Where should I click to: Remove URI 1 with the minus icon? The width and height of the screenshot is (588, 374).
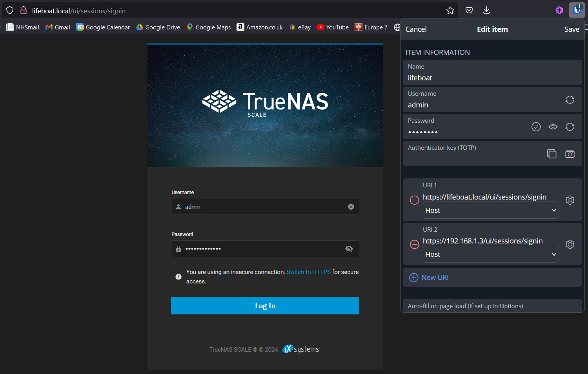click(414, 200)
